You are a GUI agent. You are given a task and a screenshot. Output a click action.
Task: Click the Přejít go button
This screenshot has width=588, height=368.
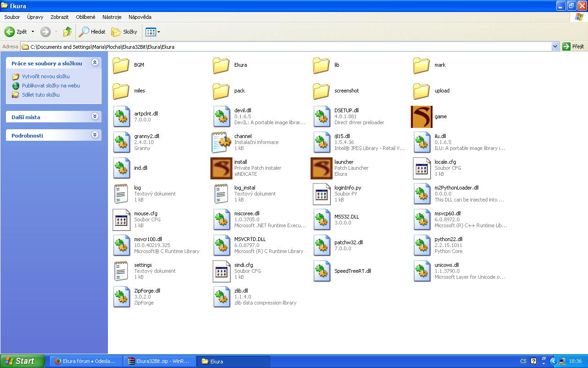pyautogui.click(x=573, y=46)
